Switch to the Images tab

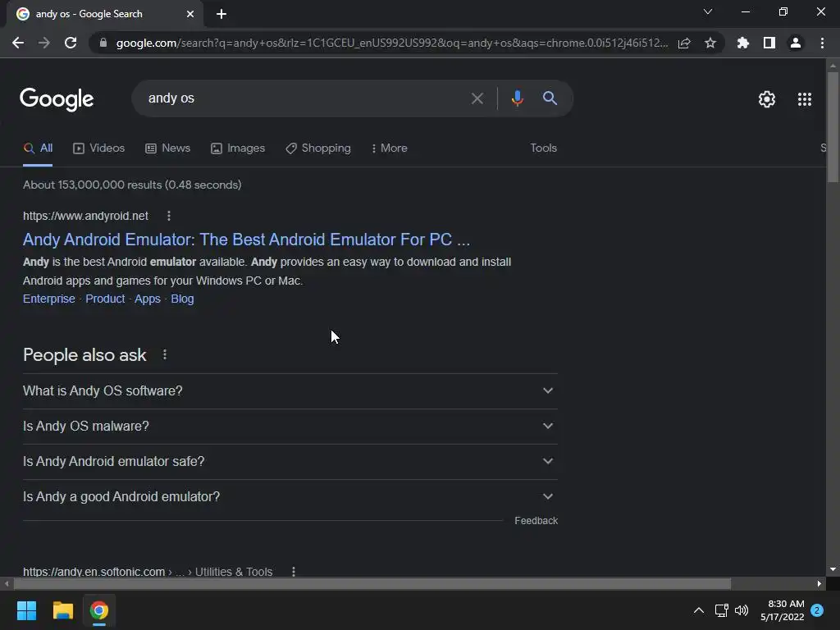pos(238,148)
